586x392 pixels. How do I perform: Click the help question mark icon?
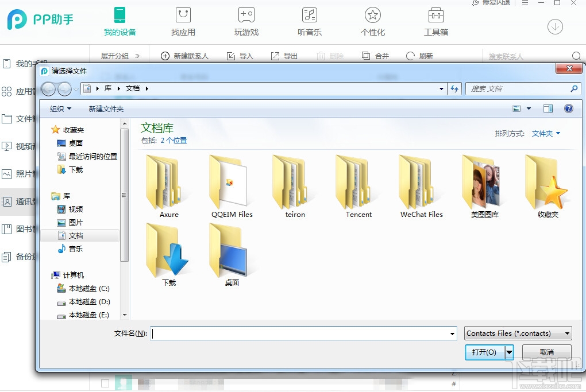pyautogui.click(x=568, y=108)
